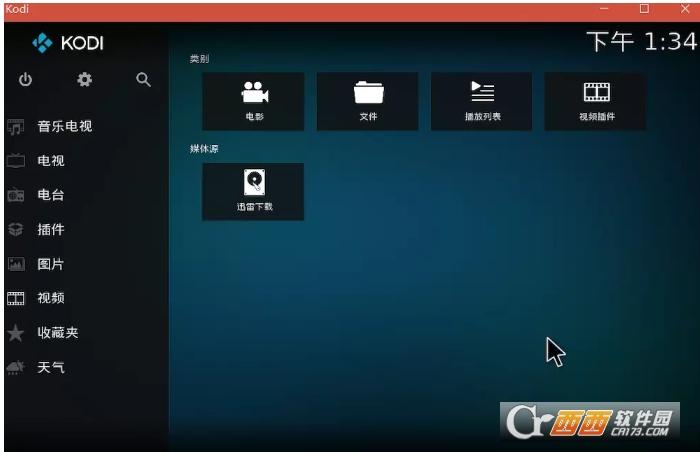Click the 视频 filmstrip icon in sidebar
This screenshot has height=452, width=700.
click(16, 298)
